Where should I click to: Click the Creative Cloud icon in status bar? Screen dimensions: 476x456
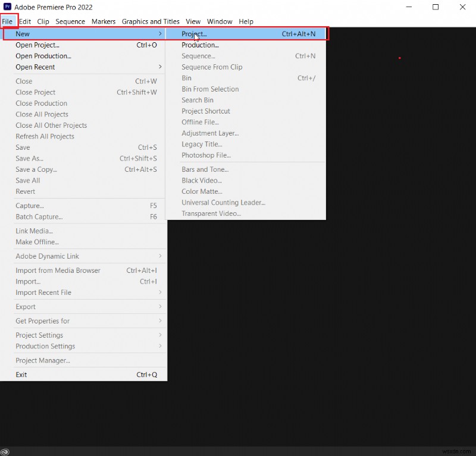(5, 452)
